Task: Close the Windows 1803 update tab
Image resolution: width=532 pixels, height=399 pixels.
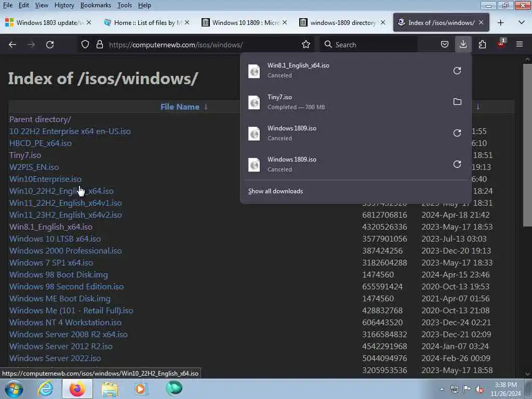Action: pos(88,22)
